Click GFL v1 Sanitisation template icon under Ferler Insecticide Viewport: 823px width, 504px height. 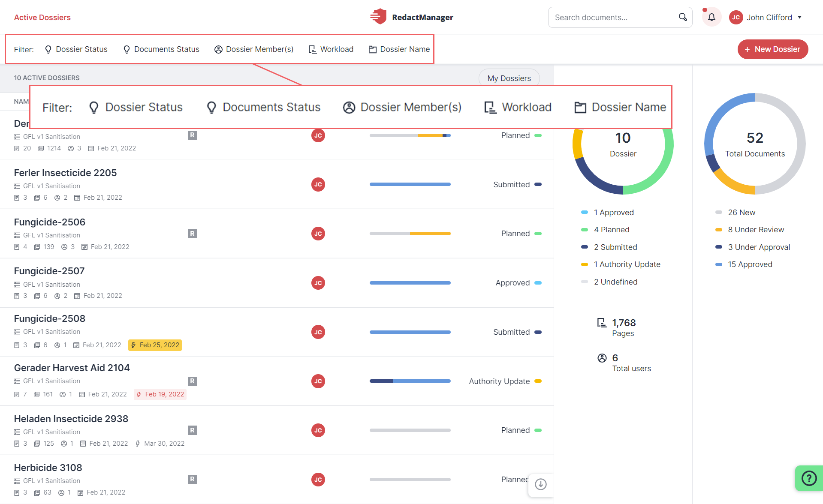(17, 186)
